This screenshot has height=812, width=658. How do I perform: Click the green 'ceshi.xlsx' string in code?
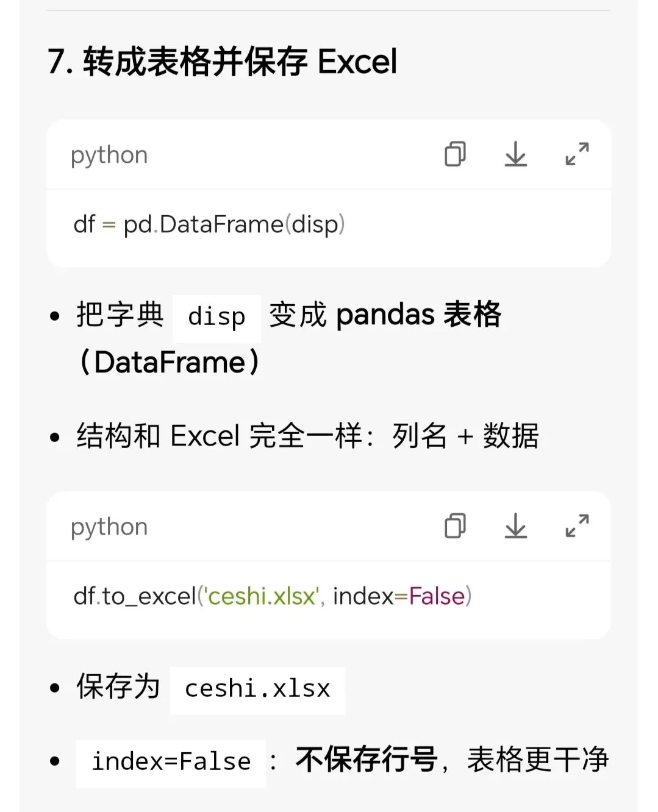[x=262, y=596]
